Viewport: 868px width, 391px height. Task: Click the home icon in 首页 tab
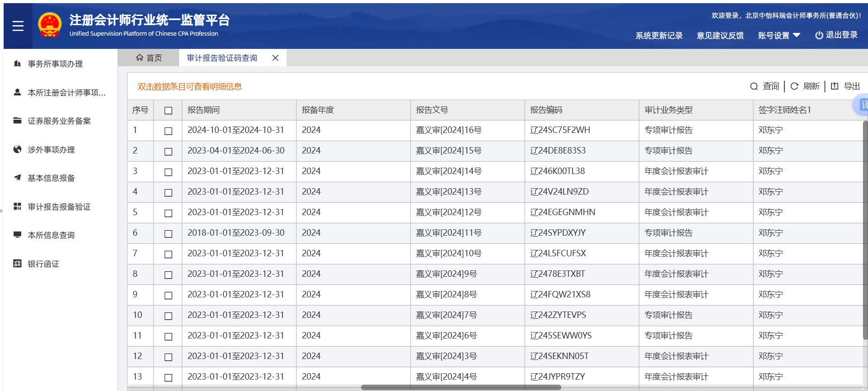140,58
